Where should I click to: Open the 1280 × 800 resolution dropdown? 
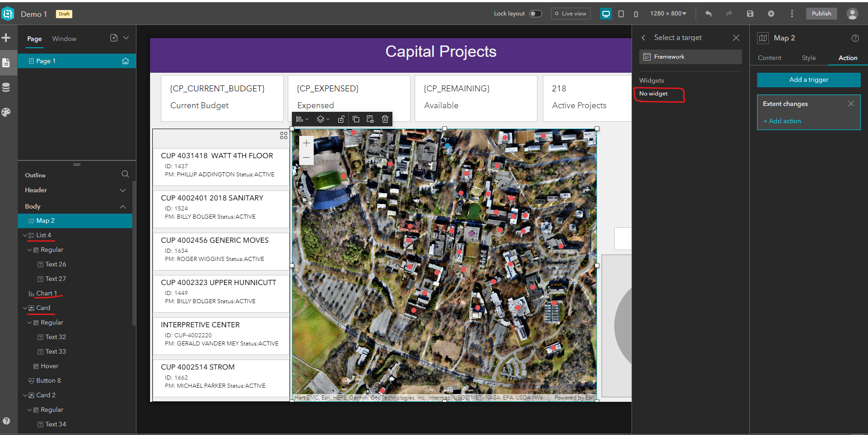(668, 14)
